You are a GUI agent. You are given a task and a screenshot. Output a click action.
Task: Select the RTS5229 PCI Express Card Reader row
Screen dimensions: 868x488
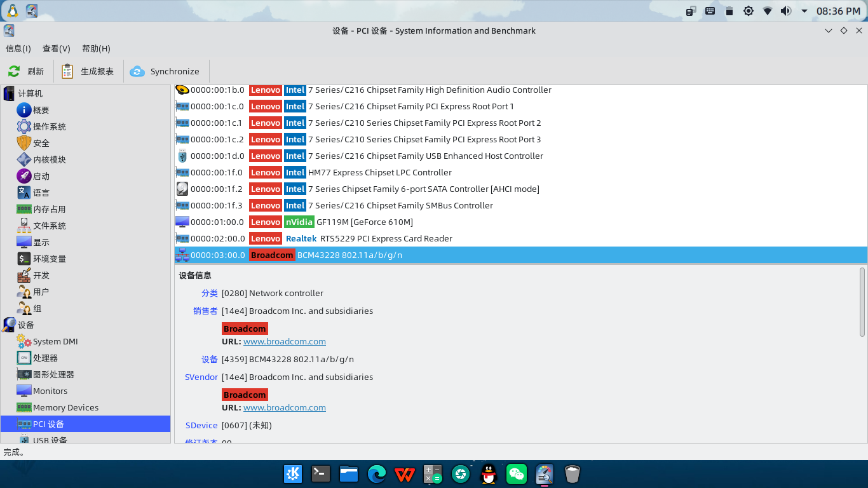click(520, 238)
